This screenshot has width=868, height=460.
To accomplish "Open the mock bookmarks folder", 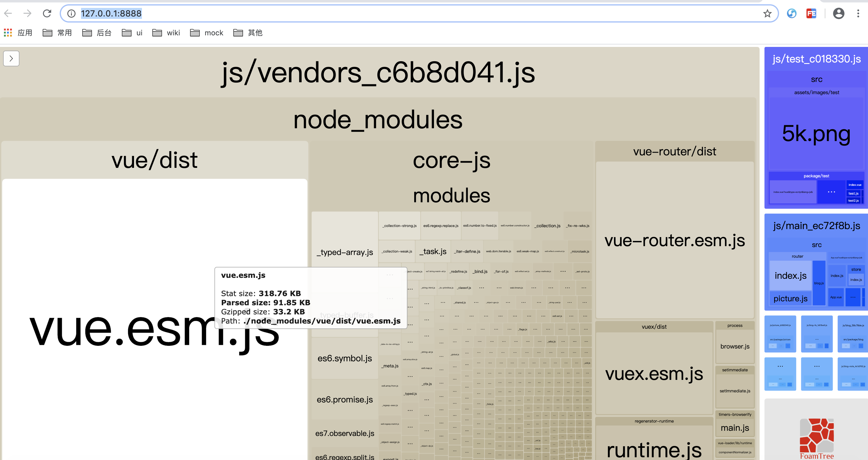I will [206, 33].
